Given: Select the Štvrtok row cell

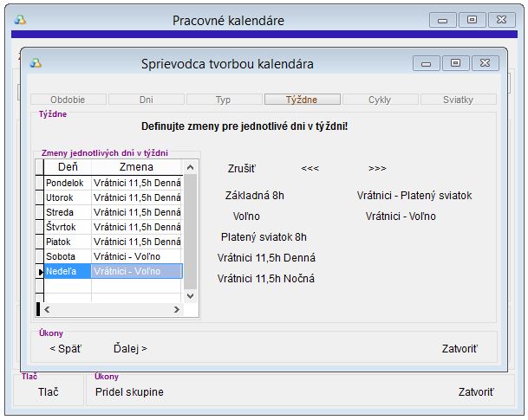Looking at the screenshot, I should point(68,227).
